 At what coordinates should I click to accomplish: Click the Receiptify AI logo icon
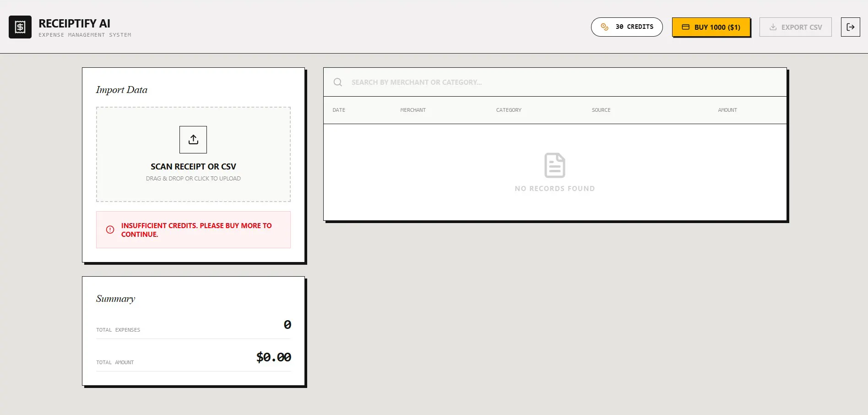20,27
